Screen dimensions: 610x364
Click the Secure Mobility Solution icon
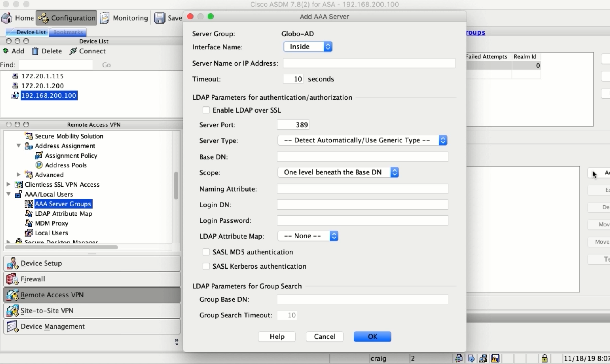click(x=29, y=136)
